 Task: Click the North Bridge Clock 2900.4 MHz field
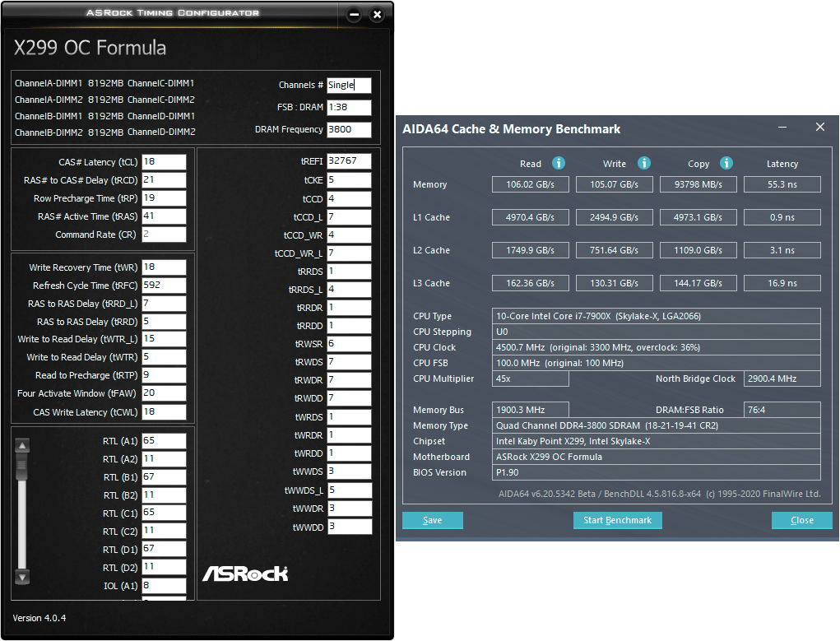click(782, 379)
